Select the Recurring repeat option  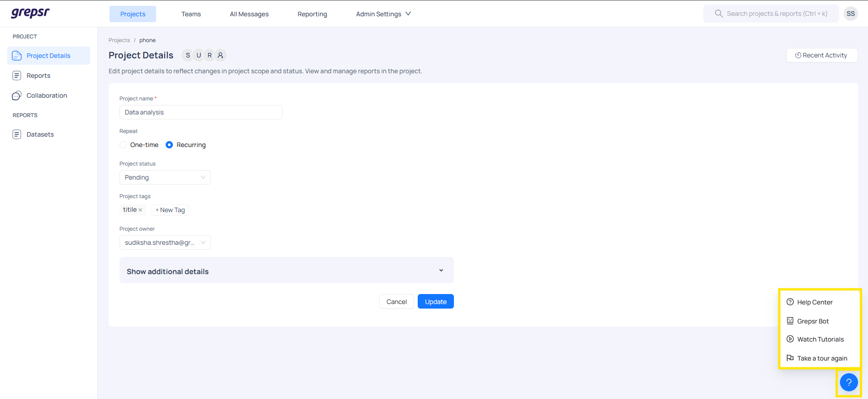click(x=169, y=145)
